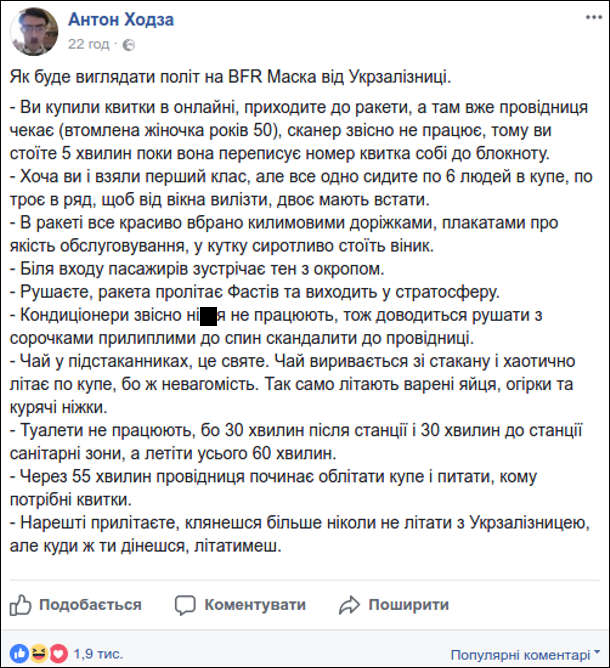610x668 pixels.
Task: Click the blue like reaction icon
Action: click(x=19, y=653)
